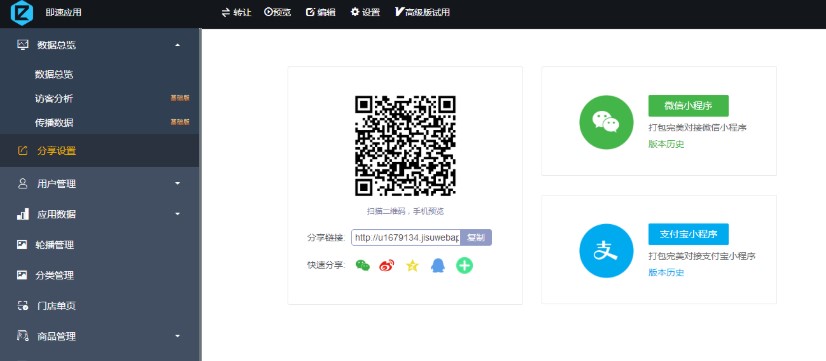Image resolution: width=826 pixels, height=361 pixels.
Task: Click the QR code preview image
Action: [x=405, y=146]
